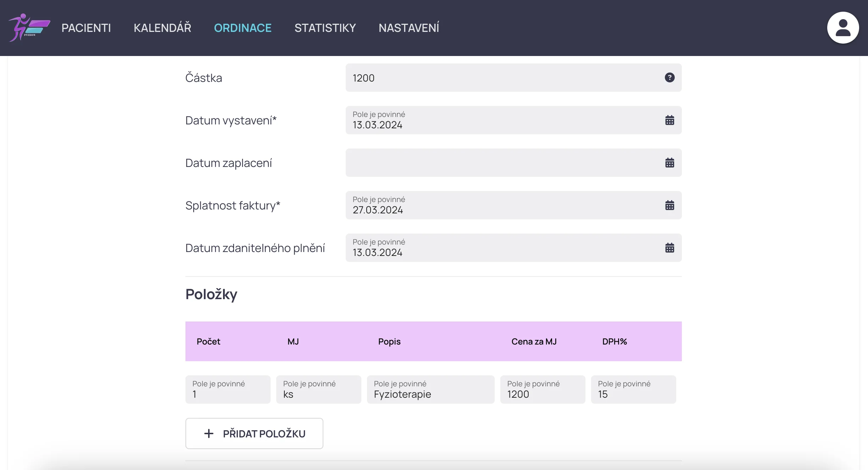Click the help icon in Částka field
This screenshot has height=470, width=868.
669,78
